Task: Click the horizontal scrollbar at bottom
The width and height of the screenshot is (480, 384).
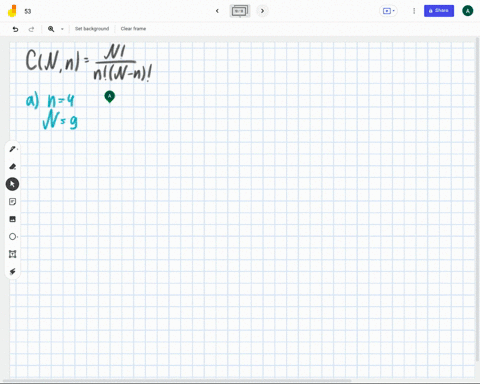Action: [x=177, y=380]
